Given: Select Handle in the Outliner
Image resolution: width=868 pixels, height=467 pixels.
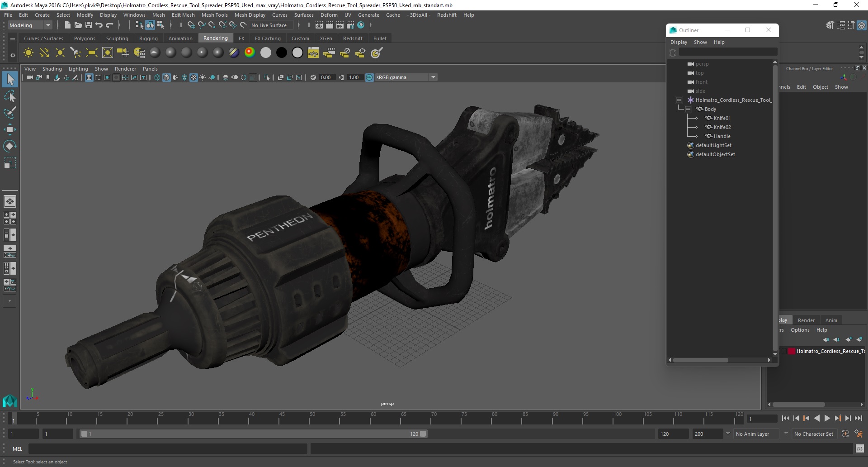Looking at the screenshot, I should pyautogui.click(x=722, y=136).
